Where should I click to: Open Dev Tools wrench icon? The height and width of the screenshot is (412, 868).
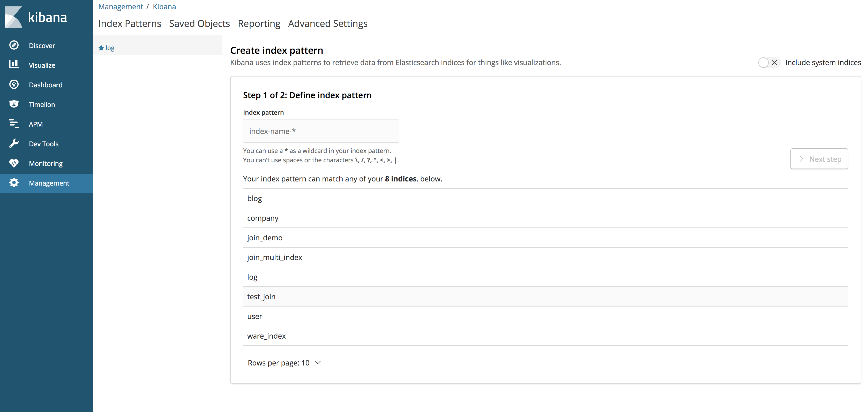point(14,143)
